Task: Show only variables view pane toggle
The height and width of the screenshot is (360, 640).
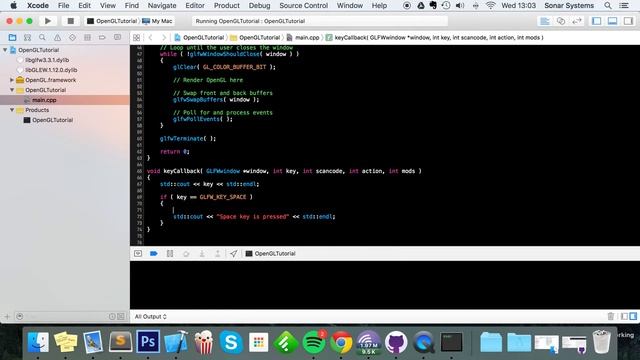Action: 624,316
